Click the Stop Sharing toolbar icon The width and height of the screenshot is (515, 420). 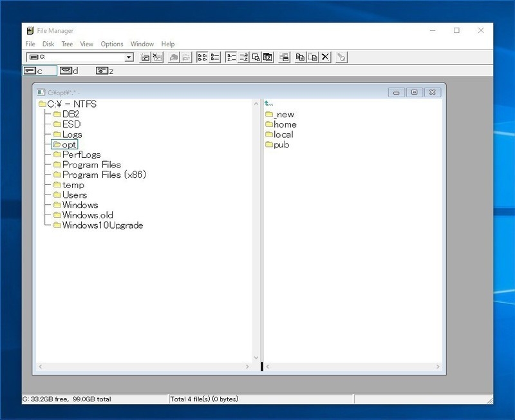coord(186,57)
